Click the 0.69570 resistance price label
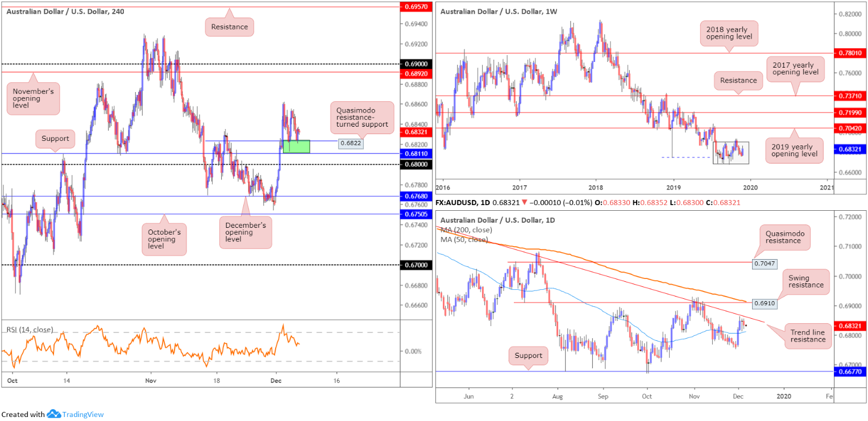The height and width of the screenshot is (421, 868). pyautogui.click(x=416, y=7)
